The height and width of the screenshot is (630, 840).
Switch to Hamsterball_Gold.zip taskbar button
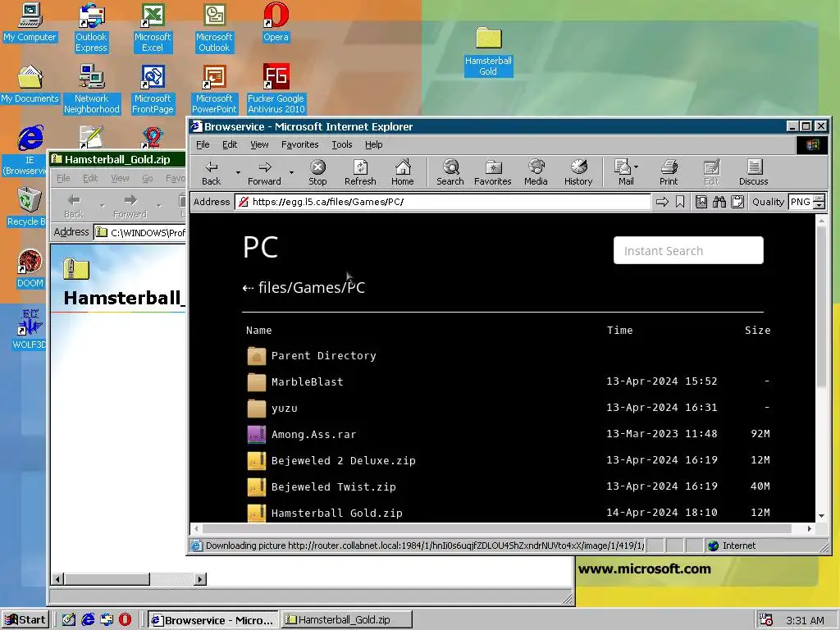(x=347, y=620)
